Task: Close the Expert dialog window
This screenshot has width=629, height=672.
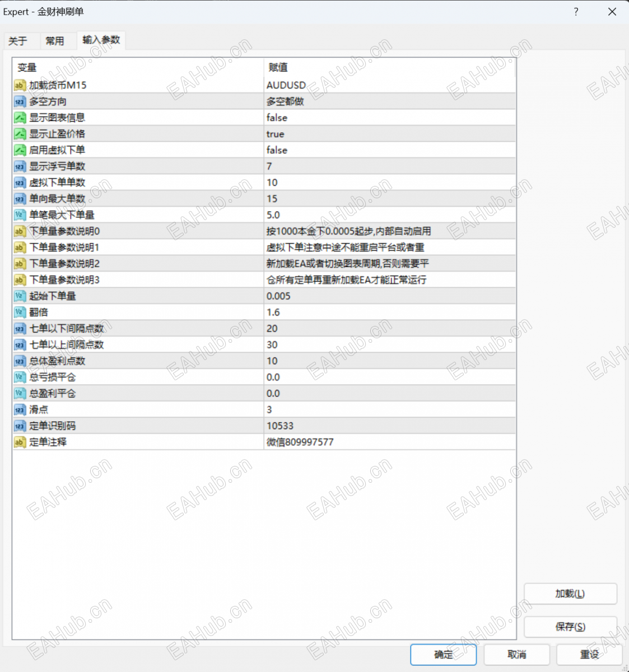Action: [x=612, y=12]
